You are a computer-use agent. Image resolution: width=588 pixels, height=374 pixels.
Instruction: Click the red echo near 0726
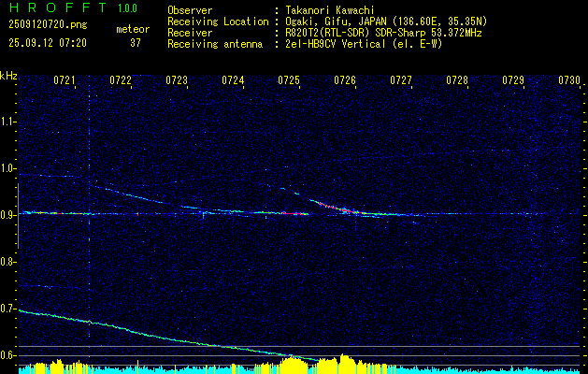click(x=347, y=211)
